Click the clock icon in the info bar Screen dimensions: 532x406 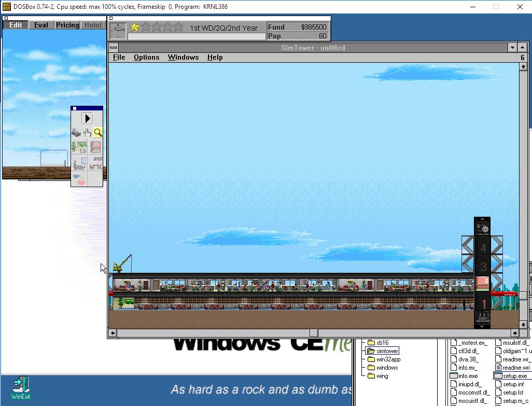click(118, 32)
